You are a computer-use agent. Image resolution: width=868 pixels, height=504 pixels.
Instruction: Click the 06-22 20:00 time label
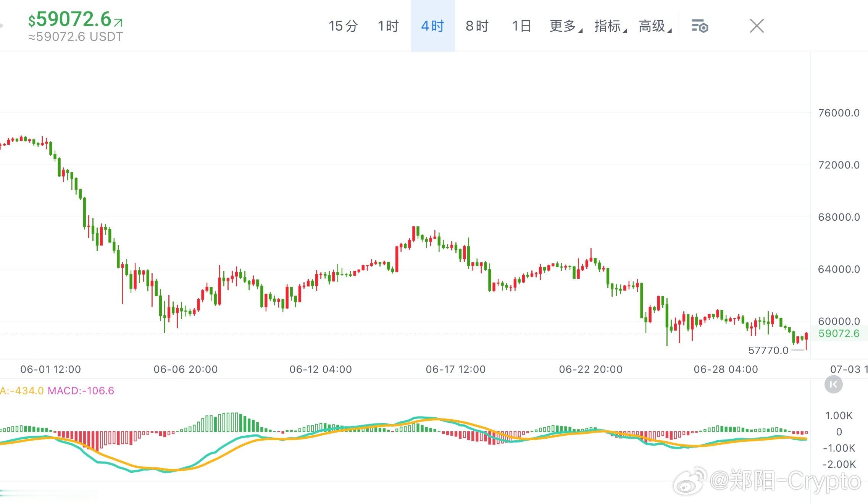[590, 369]
